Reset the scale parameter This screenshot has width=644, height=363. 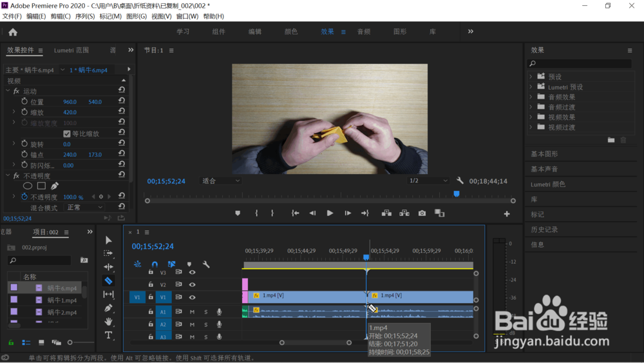coord(122,112)
